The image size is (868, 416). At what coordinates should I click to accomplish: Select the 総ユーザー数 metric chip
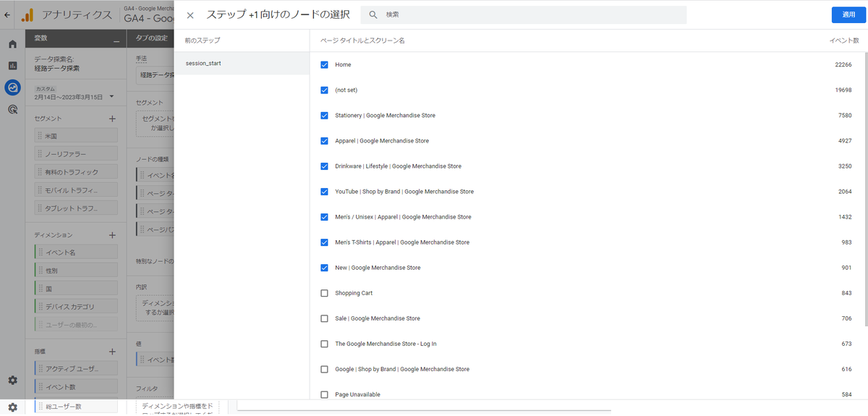tap(76, 406)
